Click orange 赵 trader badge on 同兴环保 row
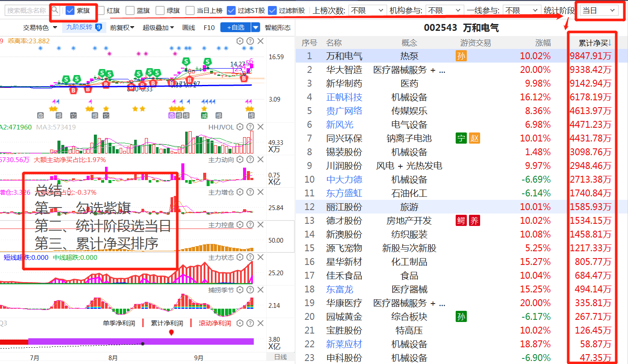This screenshot has width=628, height=364. pyautogui.click(x=474, y=138)
